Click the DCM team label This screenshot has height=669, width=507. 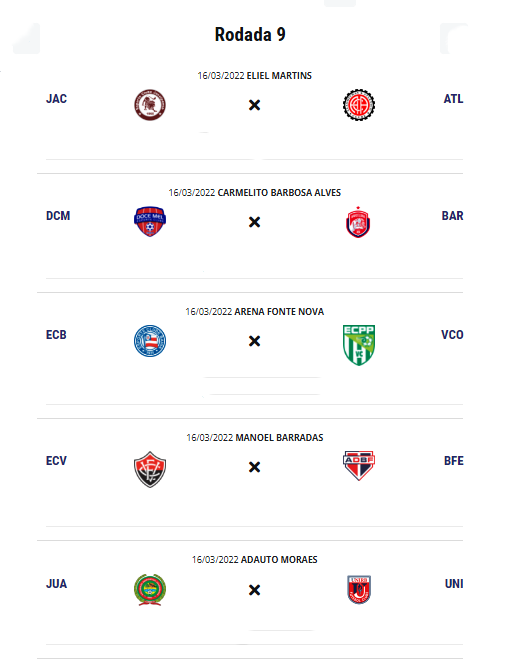(58, 215)
